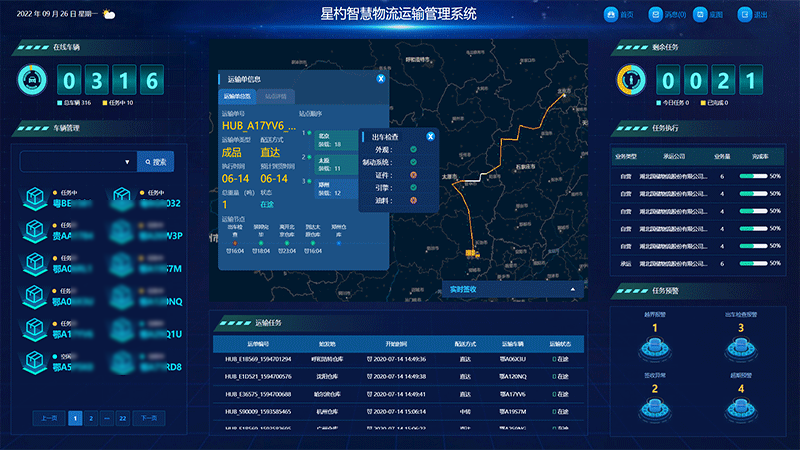The height and width of the screenshot is (450, 800).
Task: Click the 首页 home icon
Action: click(612, 15)
